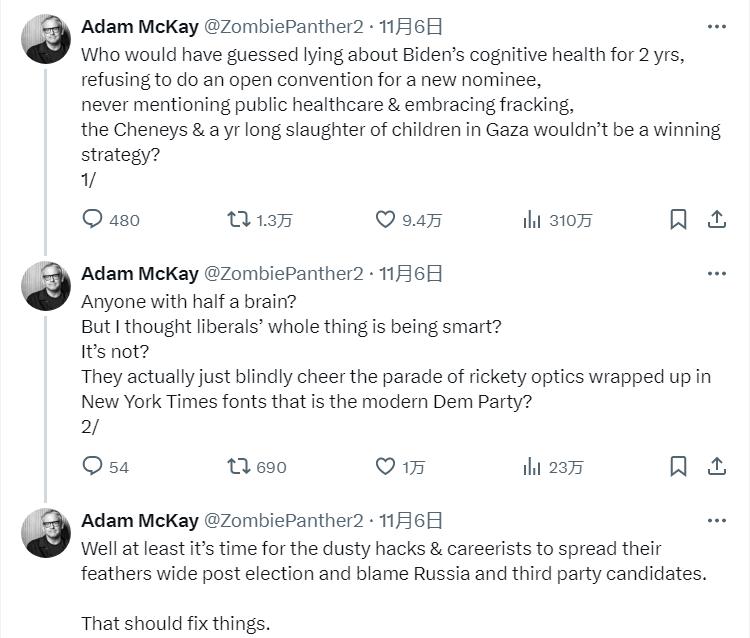The image size is (750, 638).
Task: Open @ZombiePanther2 handle on second tweet
Action: point(284,273)
